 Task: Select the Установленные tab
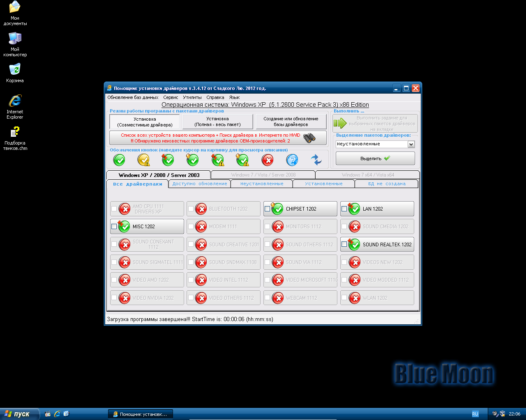coord(324,184)
